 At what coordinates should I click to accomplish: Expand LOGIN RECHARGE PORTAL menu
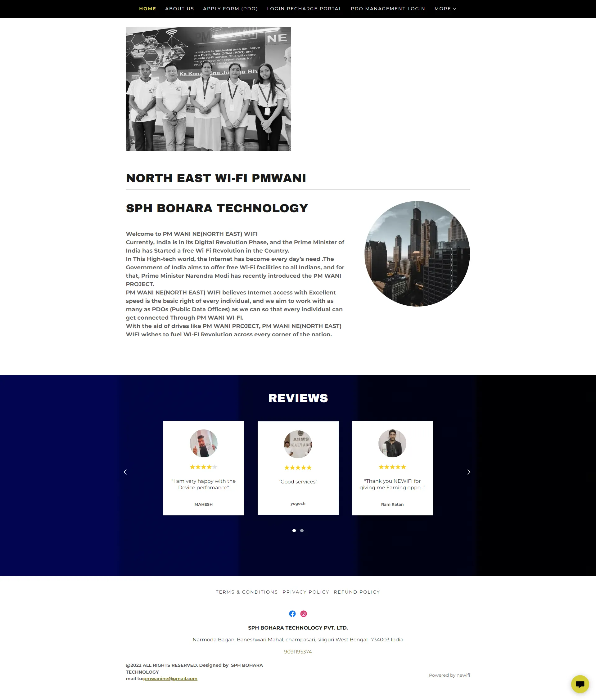pyautogui.click(x=304, y=9)
